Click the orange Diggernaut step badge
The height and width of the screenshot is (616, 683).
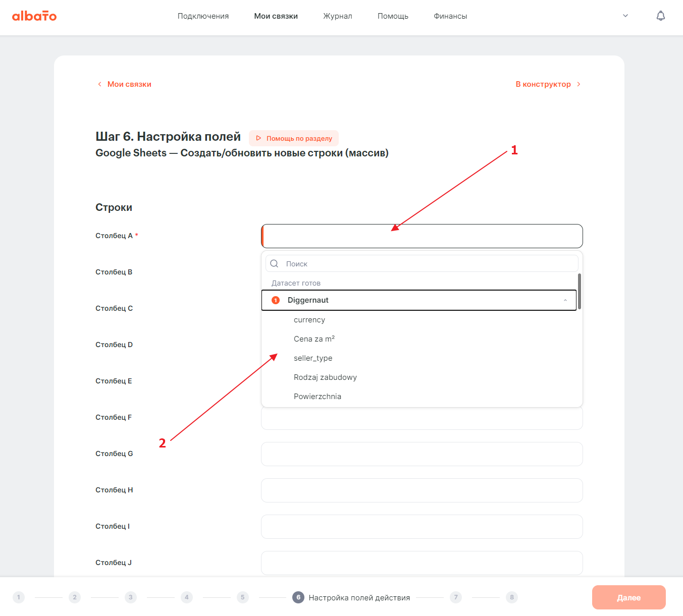(276, 300)
